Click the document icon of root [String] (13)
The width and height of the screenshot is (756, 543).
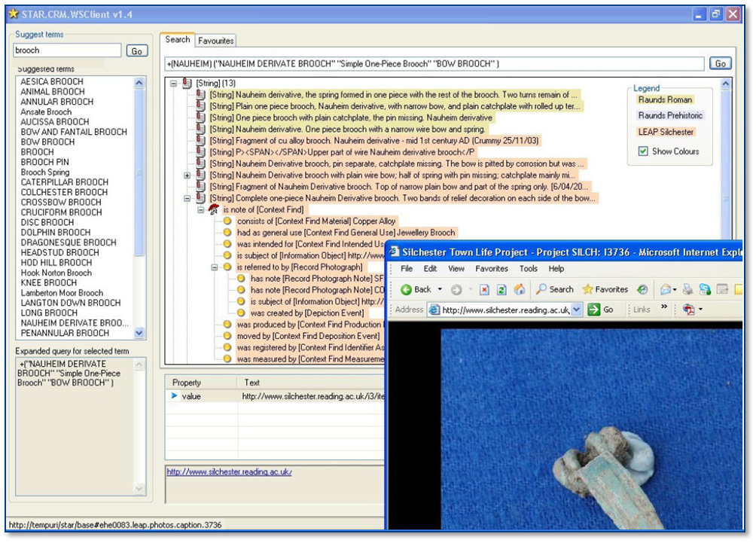pos(187,84)
